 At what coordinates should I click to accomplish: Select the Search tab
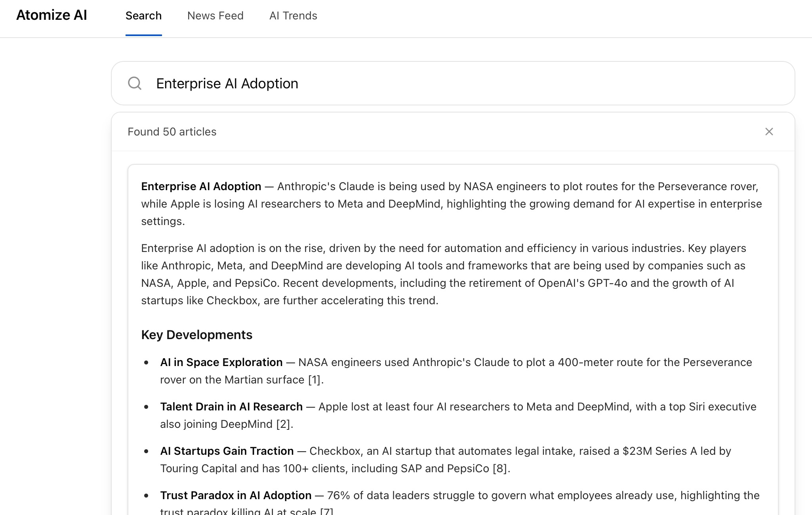pyautogui.click(x=143, y=16)
